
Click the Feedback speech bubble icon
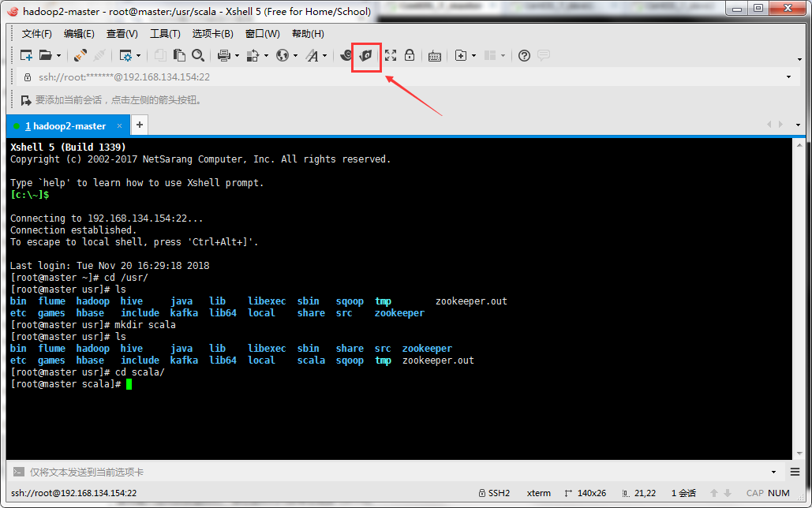click(x=544, y=55)
